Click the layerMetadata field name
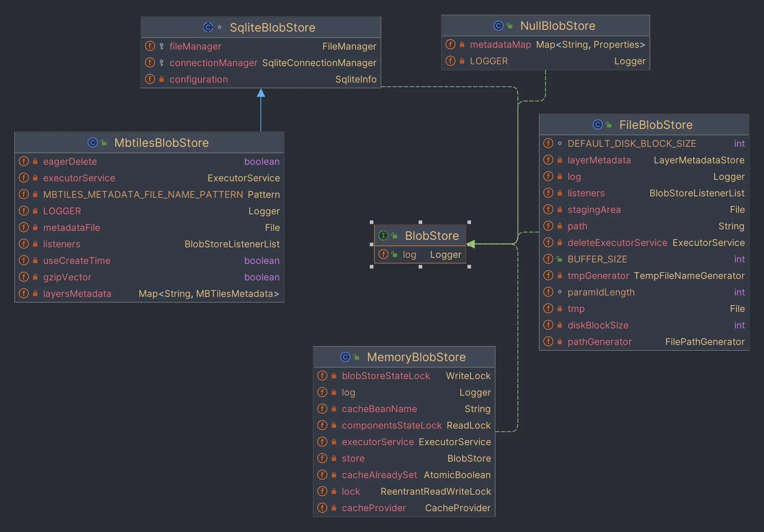 tap(599, 160)
